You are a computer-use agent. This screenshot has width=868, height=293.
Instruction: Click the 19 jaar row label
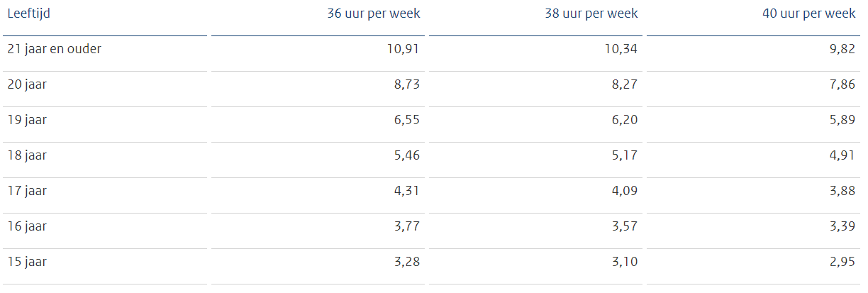tap(27, 120)
